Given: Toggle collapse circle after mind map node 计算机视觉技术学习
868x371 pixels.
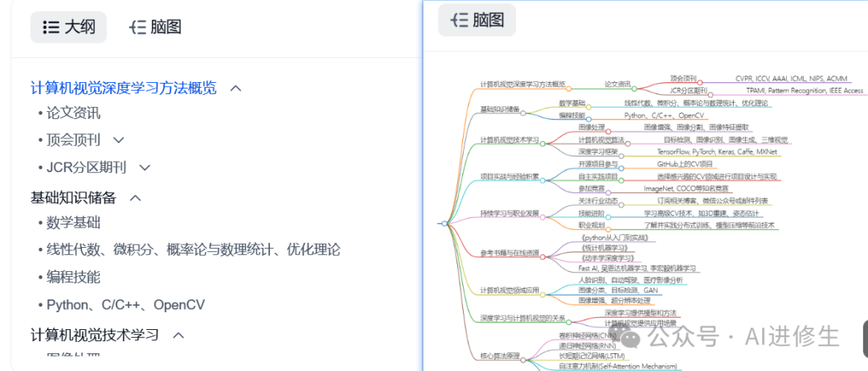Looking at the screenshot, I should [542, 143].
